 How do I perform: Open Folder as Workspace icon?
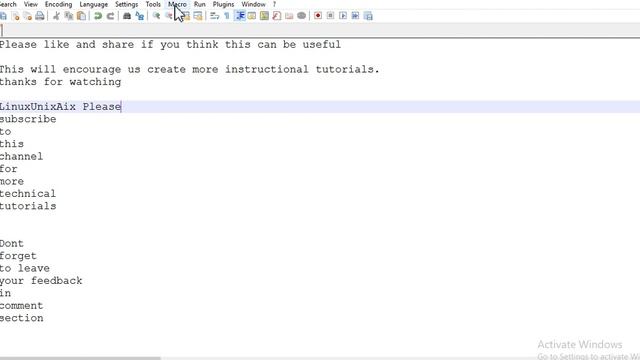pos(289,16)
